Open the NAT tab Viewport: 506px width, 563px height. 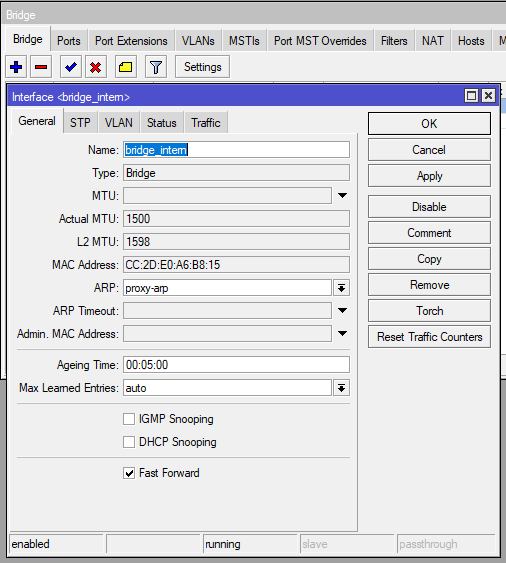tap(433, 41)
